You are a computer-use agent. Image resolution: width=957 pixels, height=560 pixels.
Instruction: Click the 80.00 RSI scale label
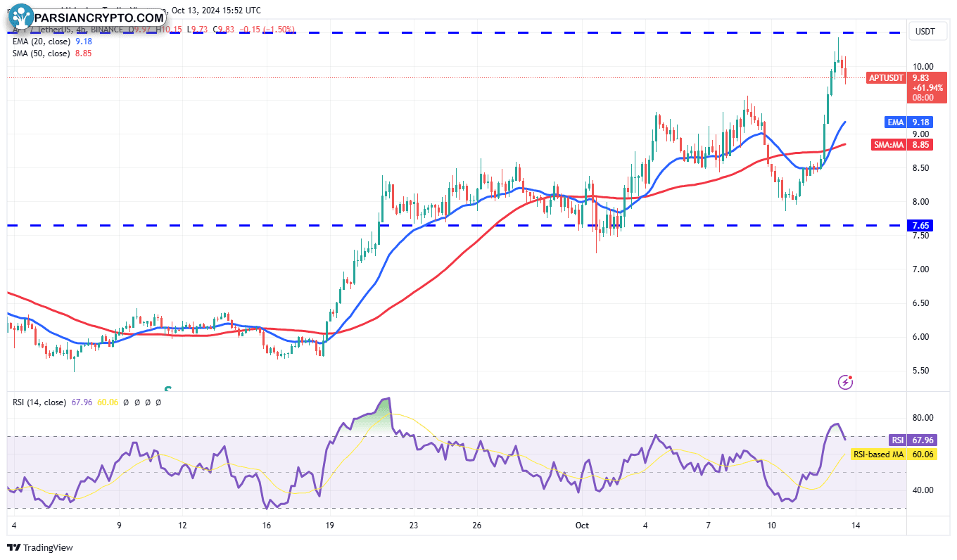923,418
